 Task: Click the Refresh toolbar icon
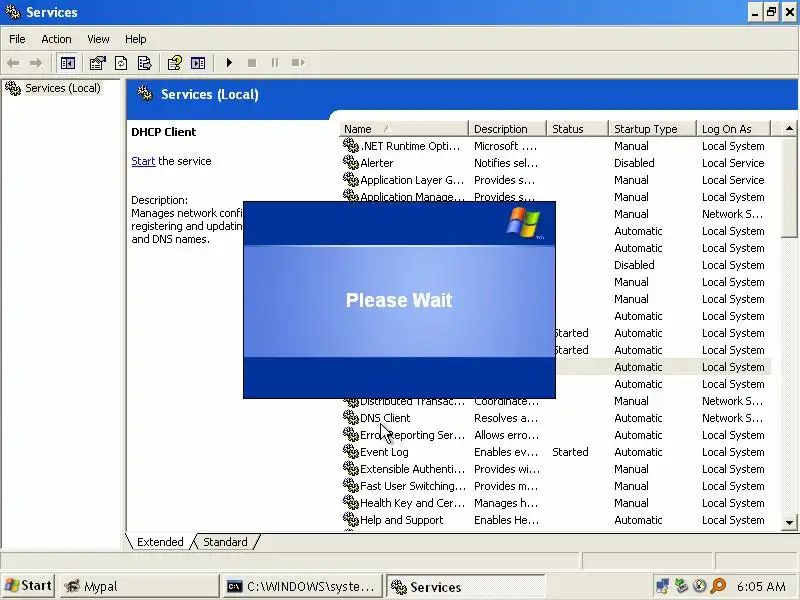click(x=121, y=63)
